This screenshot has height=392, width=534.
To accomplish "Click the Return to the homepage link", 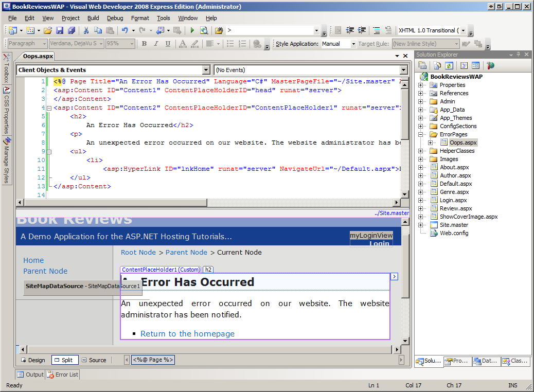I will (187, 334).
